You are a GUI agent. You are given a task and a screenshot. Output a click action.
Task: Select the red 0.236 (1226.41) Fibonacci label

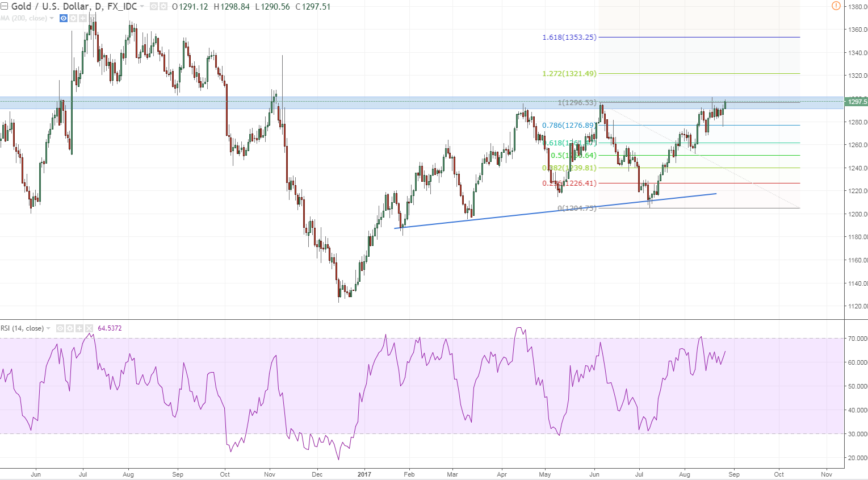point(569,183)
